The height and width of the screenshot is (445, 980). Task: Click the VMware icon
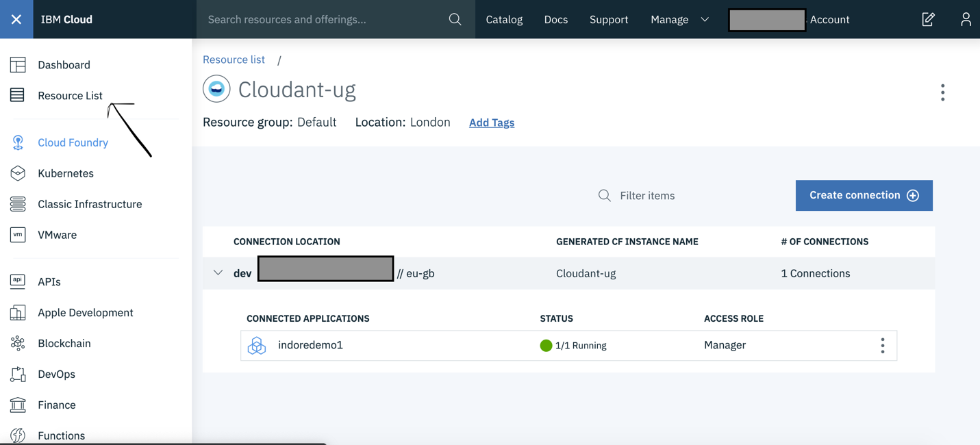(18, 235)
